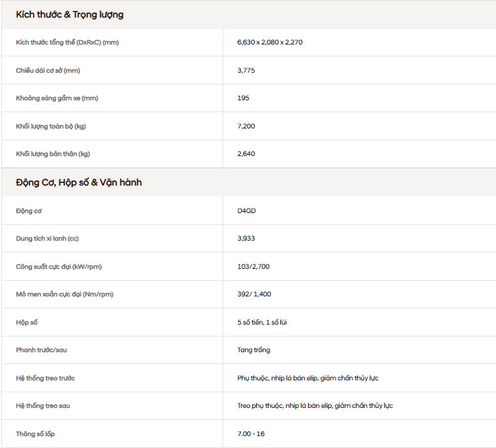
Task: Click the Dung tích xi lanh (cc) label
Action: click(x=48, y=238)
